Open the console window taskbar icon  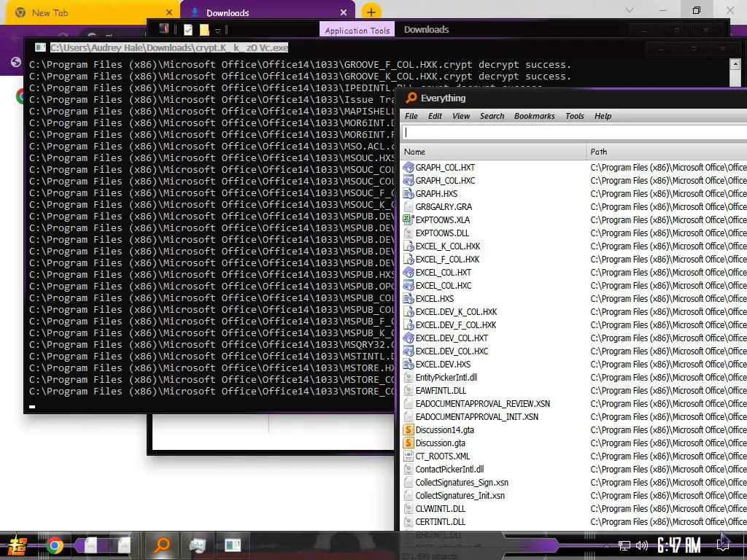click(x=233, y=545)
